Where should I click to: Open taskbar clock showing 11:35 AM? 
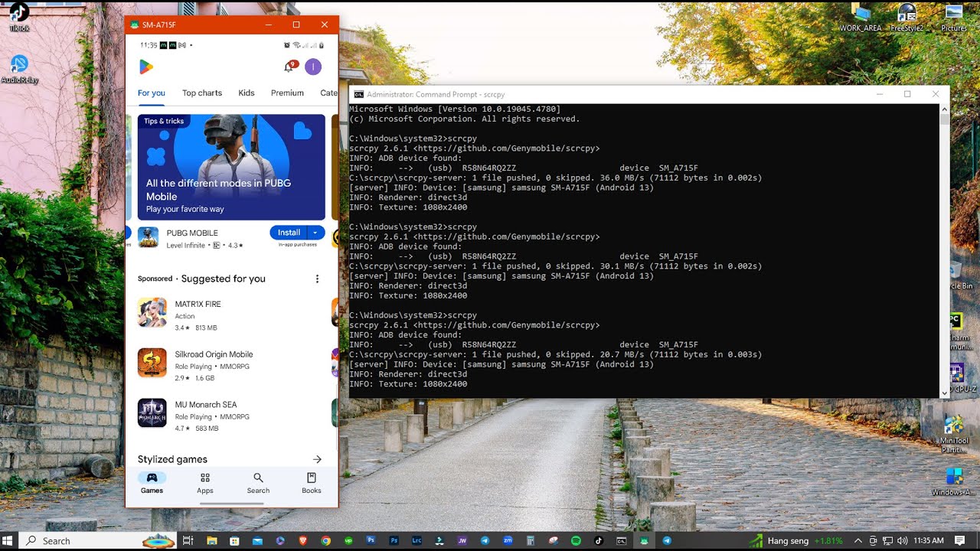tap(929, 540)
